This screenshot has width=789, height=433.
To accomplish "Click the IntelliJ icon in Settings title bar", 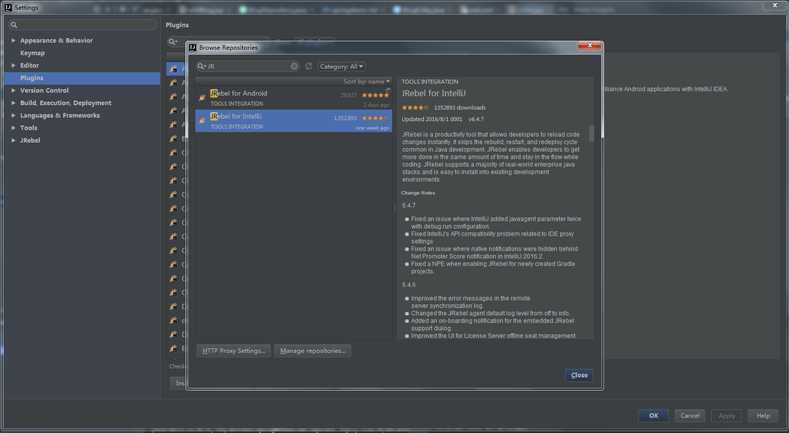I will point(8,8).
